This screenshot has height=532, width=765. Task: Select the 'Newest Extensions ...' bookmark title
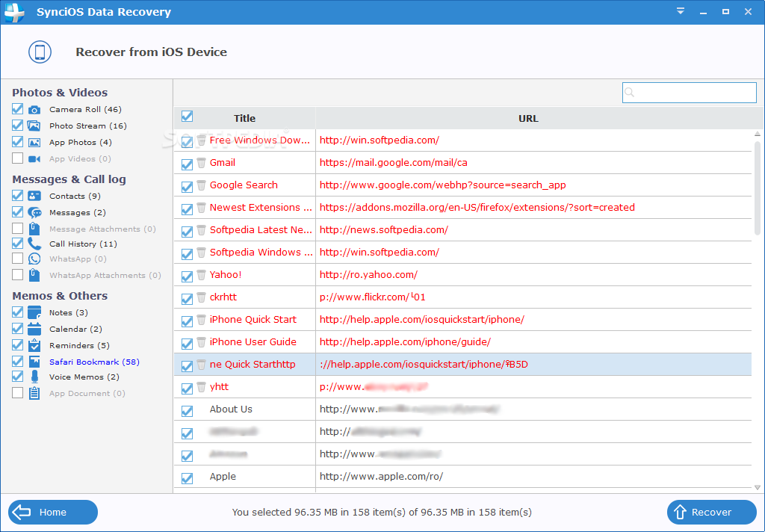tap(261, 208)
